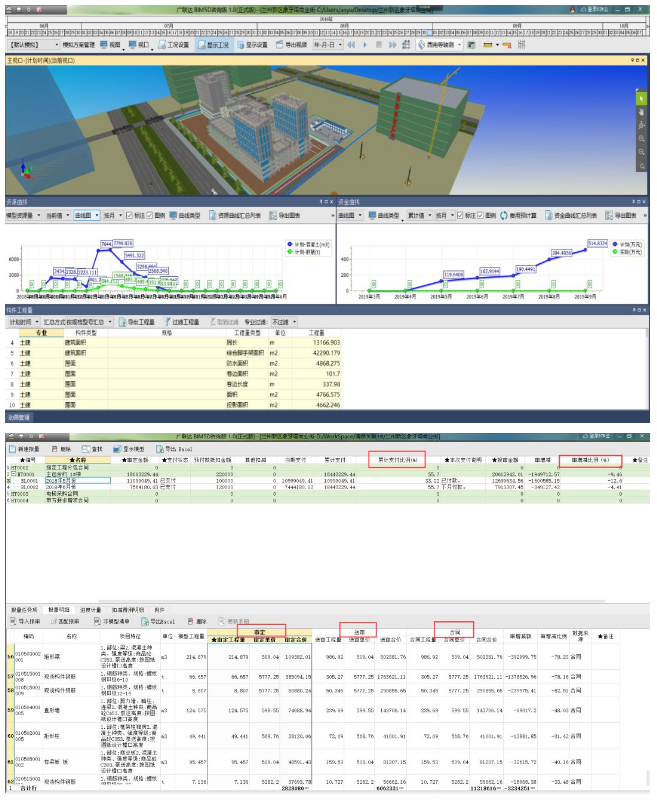
Task: Switch to the 附件 tab
Action: (x=159, y=610)
